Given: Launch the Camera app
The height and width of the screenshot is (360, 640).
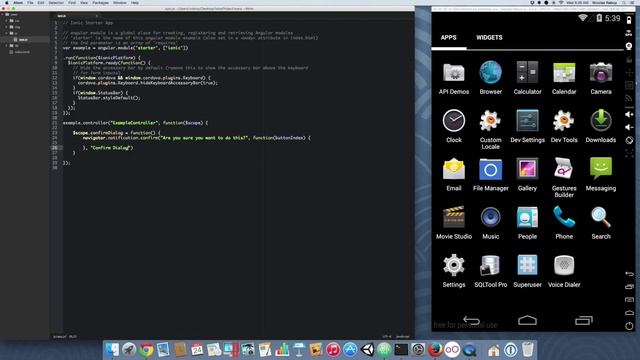Looking at the screenshot, I should pos(600,78).
